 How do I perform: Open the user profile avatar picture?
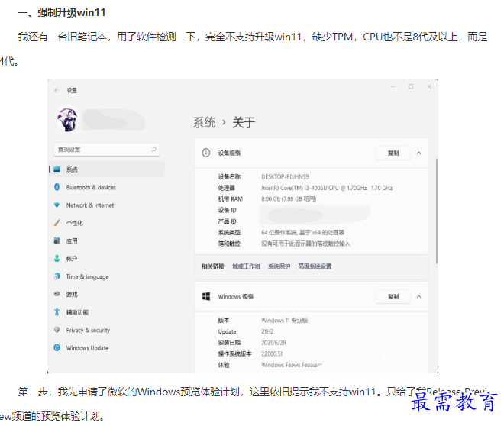click(67, 119)
